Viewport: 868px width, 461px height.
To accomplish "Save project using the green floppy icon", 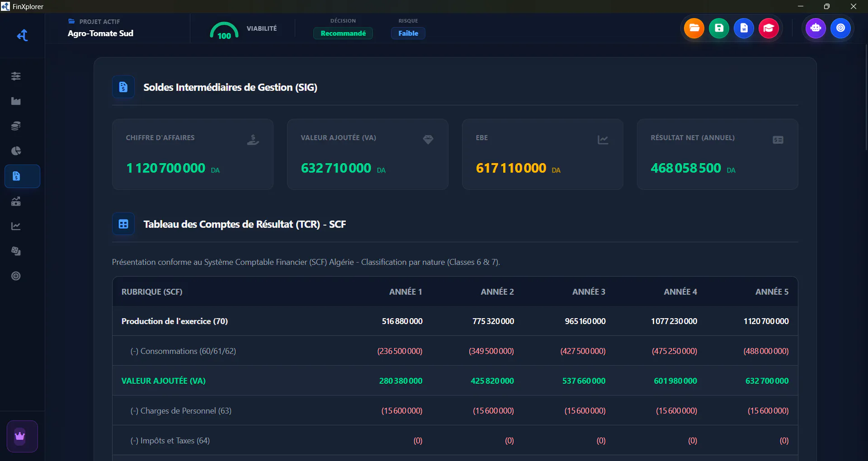I will tap(719, 28).
